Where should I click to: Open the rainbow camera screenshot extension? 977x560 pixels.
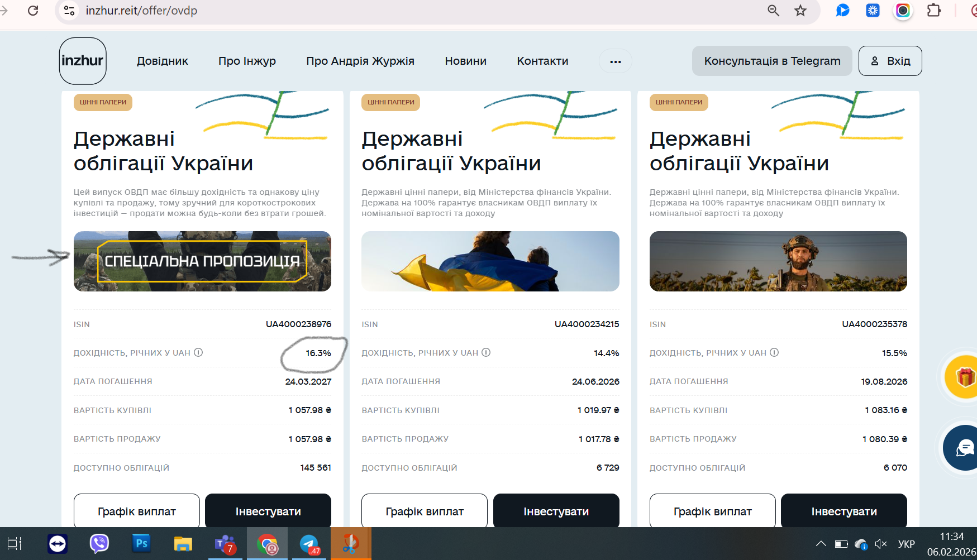(903, 11)
